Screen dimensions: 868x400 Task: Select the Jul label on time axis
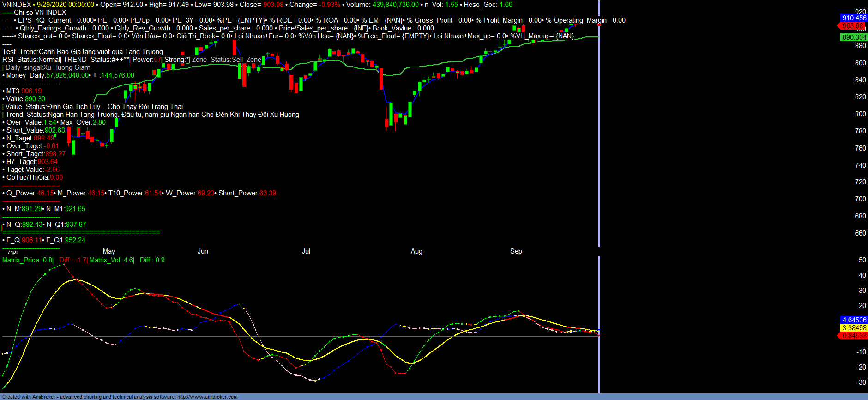coord(306,251)
